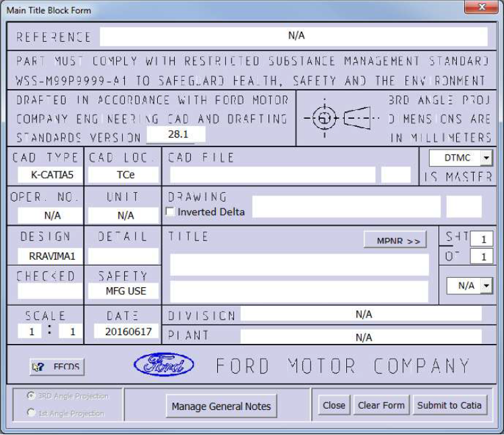Focus the second TITLE line field
504x435 pixels.
(300, 292)
